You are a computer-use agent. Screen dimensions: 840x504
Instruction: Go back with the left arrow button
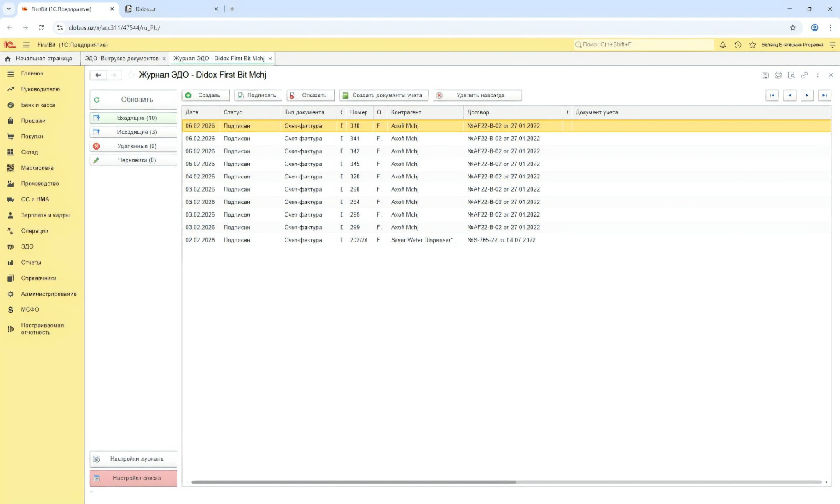pos(98,75)
